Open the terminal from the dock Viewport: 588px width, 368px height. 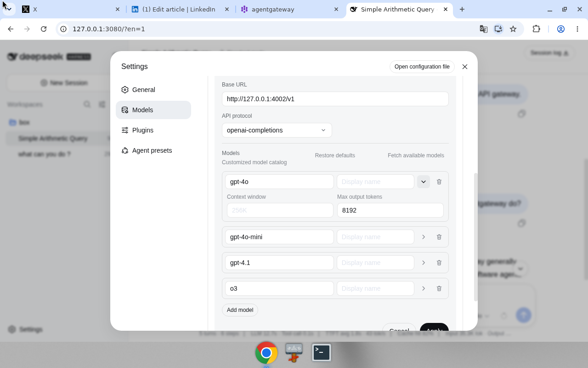pos(322,353)
